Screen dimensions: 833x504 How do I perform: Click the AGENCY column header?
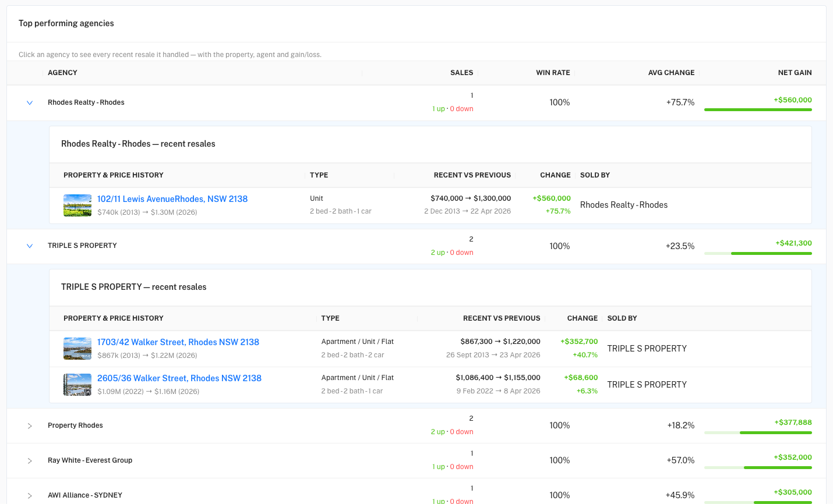tap(63, 73)
